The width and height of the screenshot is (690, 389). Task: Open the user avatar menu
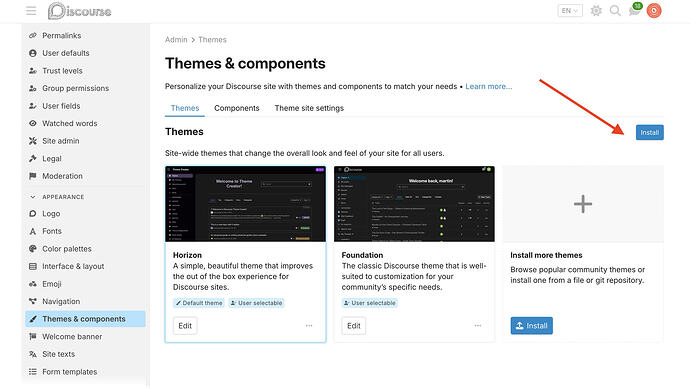(654, 11)
